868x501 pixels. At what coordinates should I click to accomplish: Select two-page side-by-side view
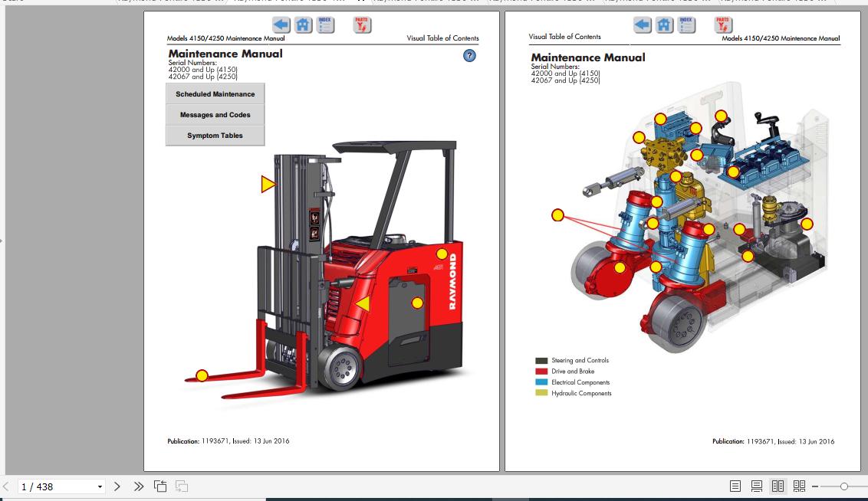pyautogui.click(x=778, y=486)
